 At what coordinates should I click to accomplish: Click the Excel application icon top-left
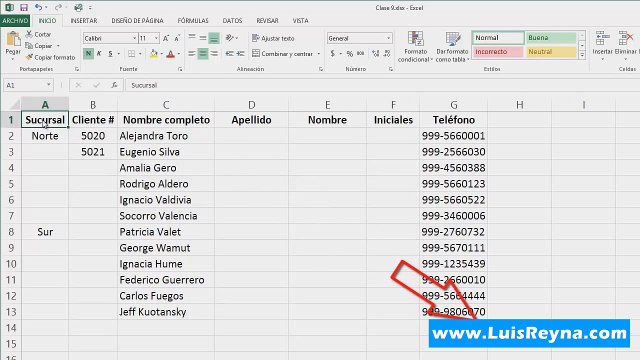pyautogui.click(x=9, y=7)
